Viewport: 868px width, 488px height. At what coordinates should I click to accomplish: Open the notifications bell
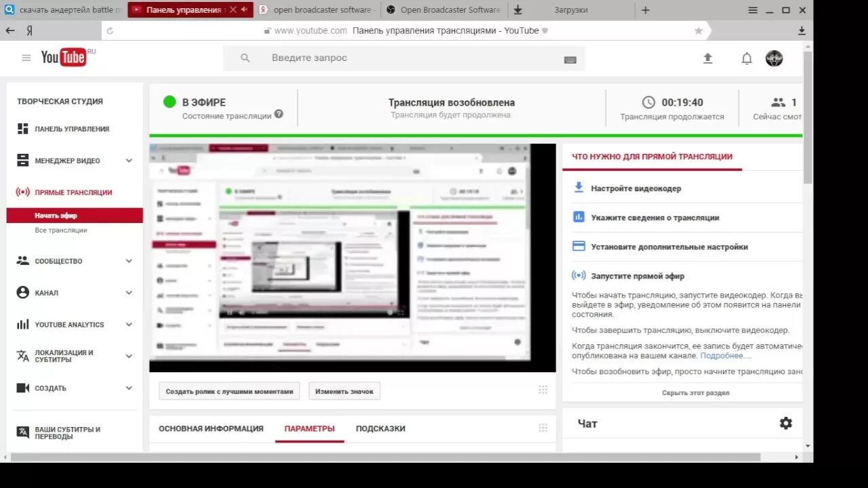point(747,58)
